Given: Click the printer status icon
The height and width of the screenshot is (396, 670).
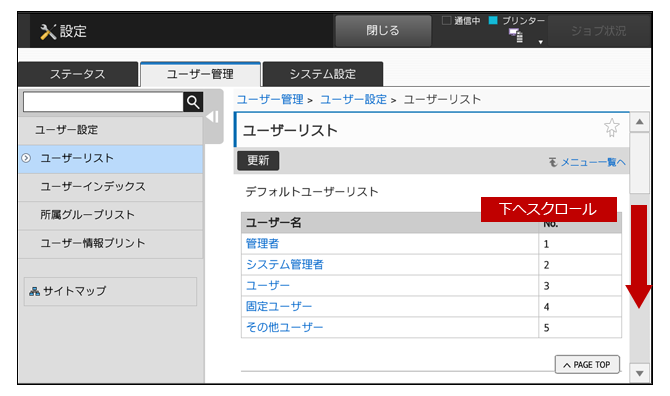Looking at the screenshot, I should pyautogui.click(x=516, y=35).
